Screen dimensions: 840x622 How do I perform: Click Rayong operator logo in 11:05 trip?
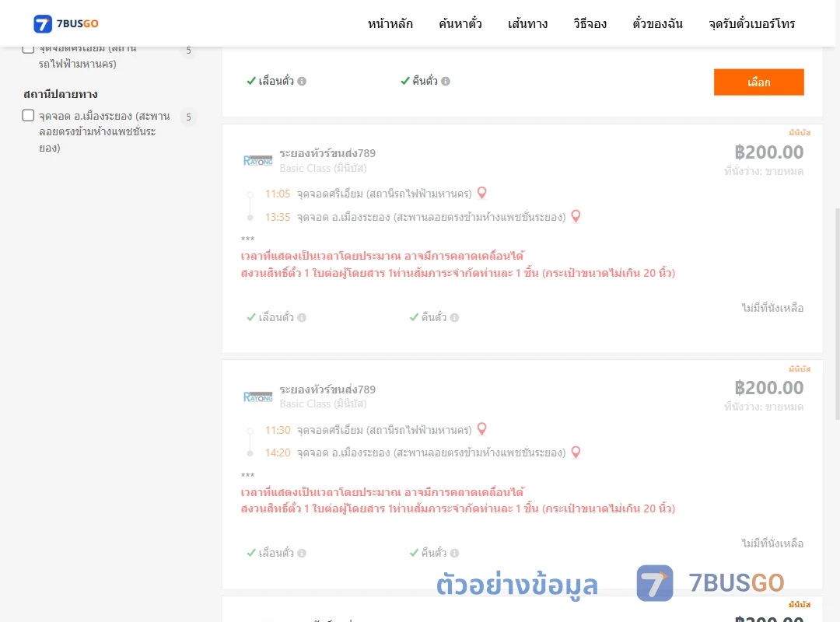tap(257, 161)
